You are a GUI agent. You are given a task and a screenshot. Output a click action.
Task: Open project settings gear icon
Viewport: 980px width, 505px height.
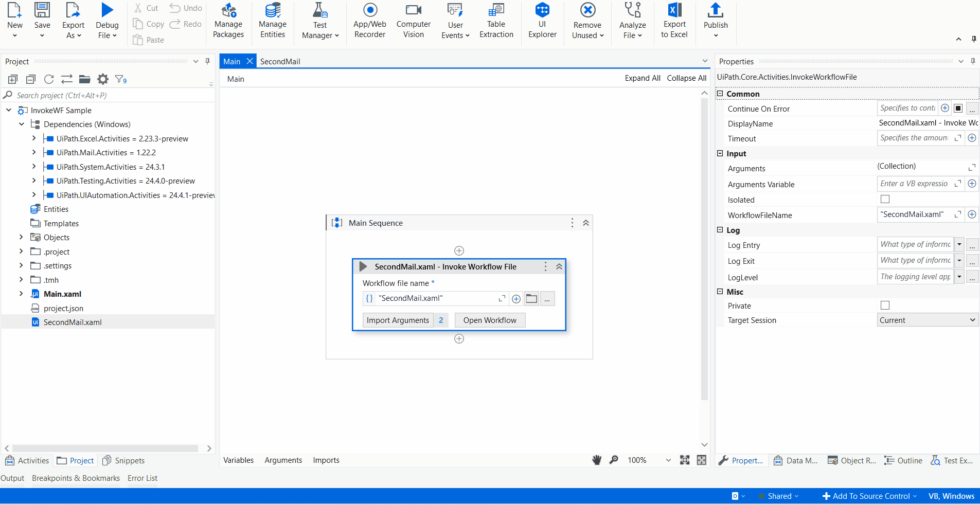[103, 79]
